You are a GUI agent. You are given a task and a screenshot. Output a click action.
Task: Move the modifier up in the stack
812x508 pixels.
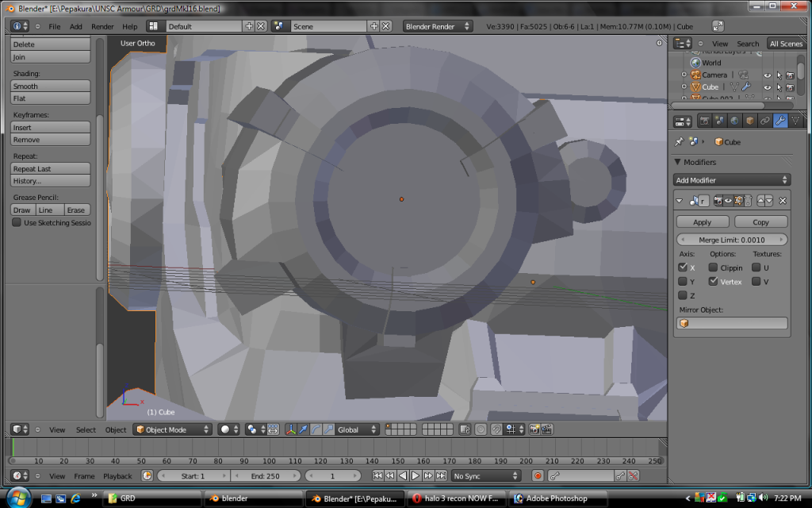[x=760, y=201]
